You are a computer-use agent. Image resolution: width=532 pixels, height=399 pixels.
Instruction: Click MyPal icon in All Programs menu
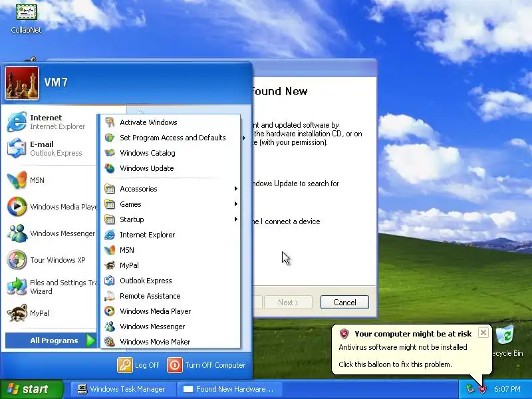(x=110, y=265)
